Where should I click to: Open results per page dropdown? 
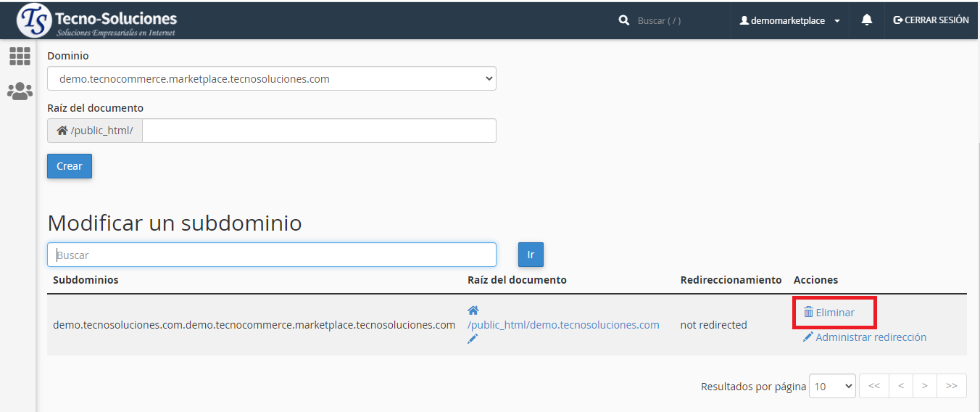[832, 387]
